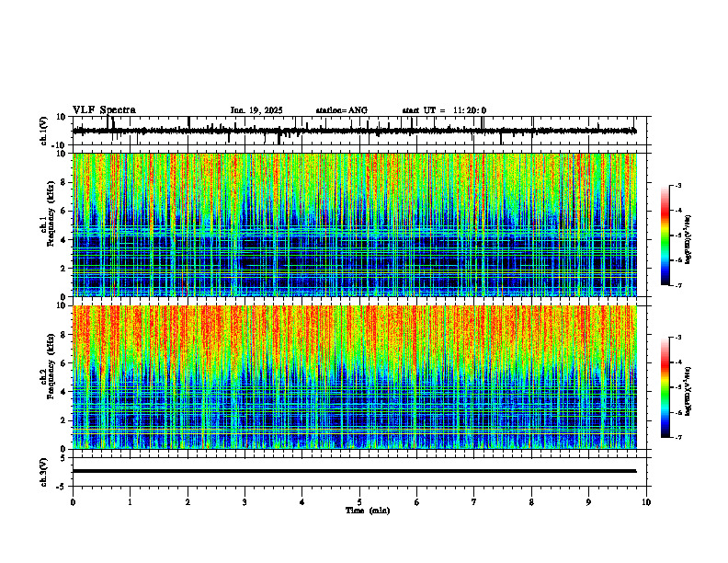
Task: Click the "start UT = 11:20:0" header text
Action: pyautogui.click(x=444, y=110)
